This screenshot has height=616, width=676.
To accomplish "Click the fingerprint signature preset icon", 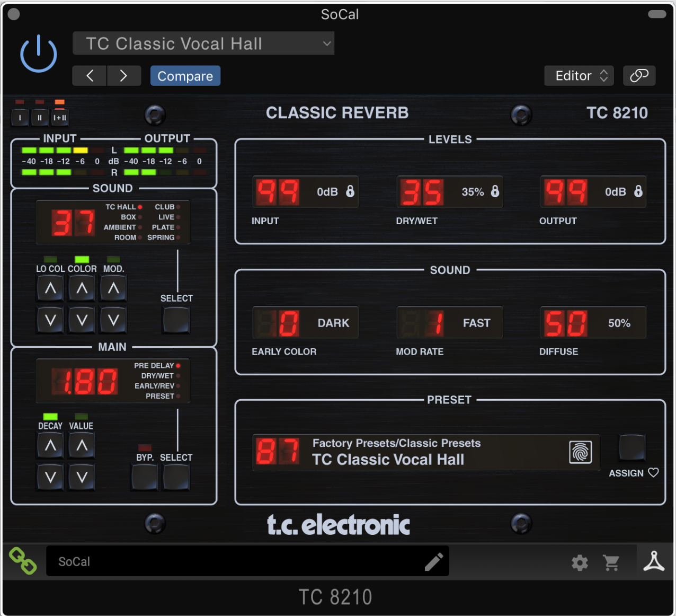I will [x=581, y=452].
